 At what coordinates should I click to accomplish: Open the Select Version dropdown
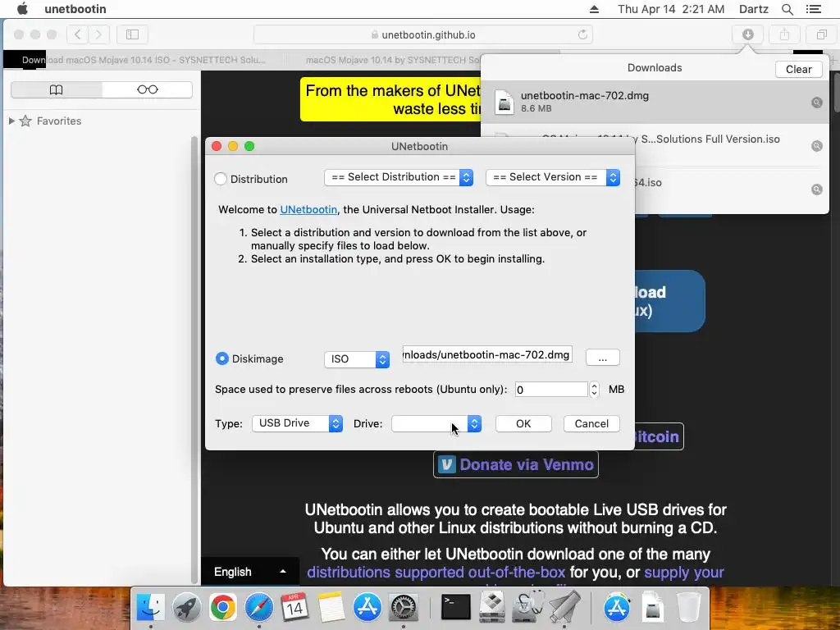point(553,177)
